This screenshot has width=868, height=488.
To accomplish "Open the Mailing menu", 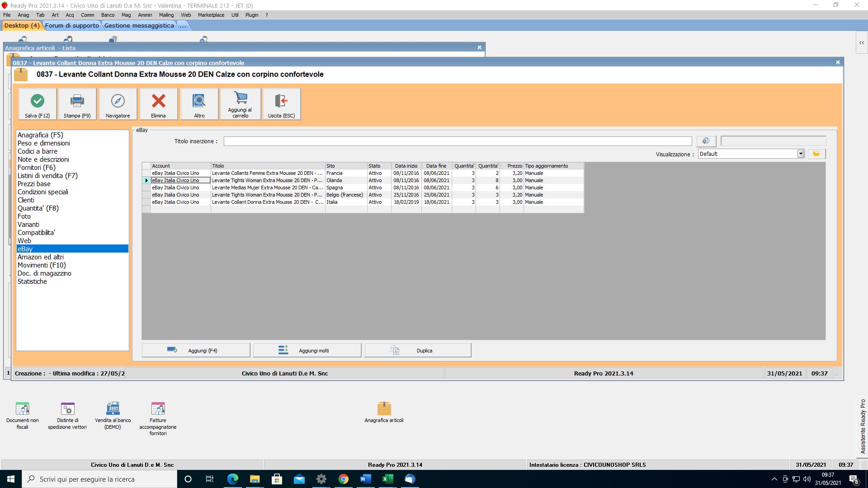I will [166, 15].
